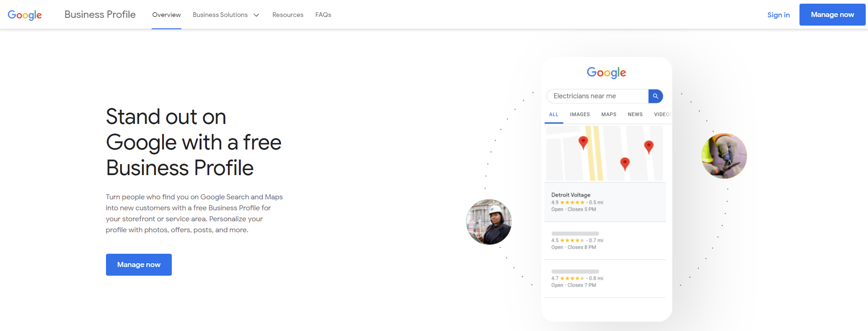868x331 pixels.
Task: Click the Google logo in header
Action: (25, 15)
